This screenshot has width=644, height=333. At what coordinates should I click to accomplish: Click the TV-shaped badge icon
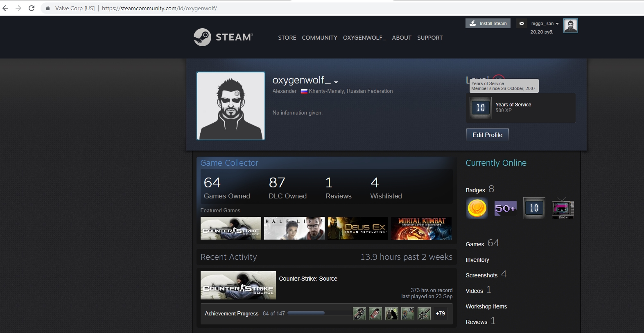pyautogui.click(x=563, y=208)
